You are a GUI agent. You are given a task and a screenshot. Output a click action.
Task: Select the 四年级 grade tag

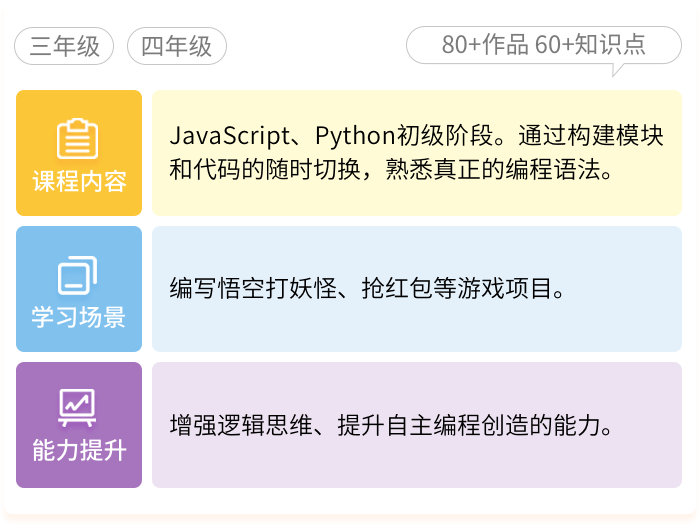[x=176, y=46]
